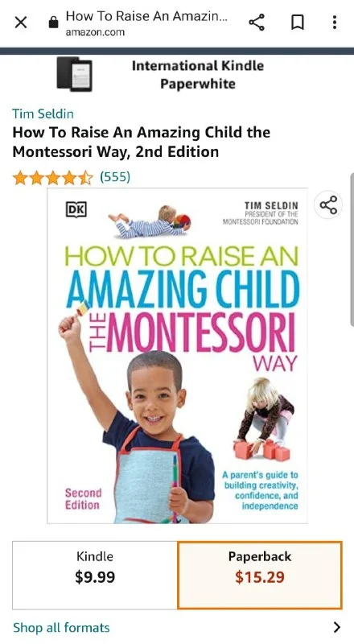Expand formats with right chevron arrow

[337, 627]
